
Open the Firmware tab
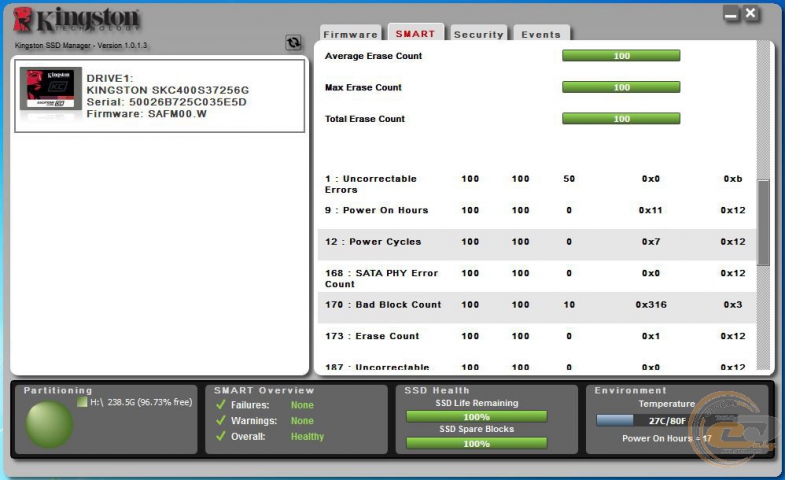pyautogui.click(x=350, y=34)
